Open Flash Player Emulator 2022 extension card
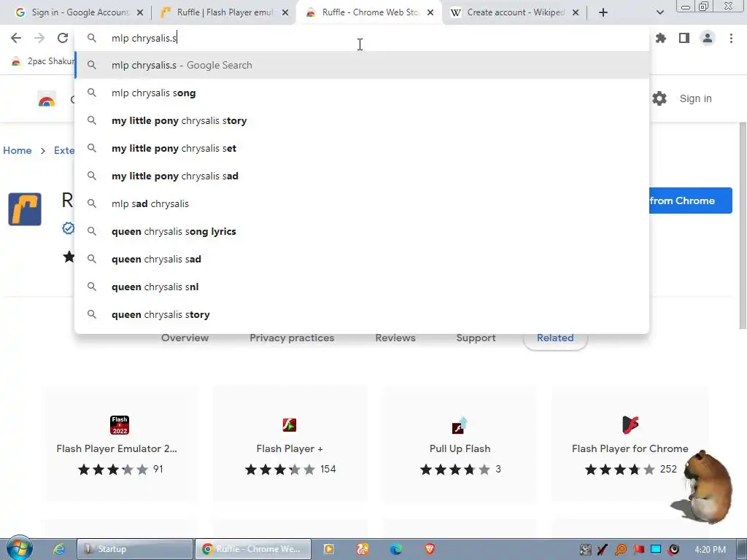The image size is (747, 560). click(120, 444)
